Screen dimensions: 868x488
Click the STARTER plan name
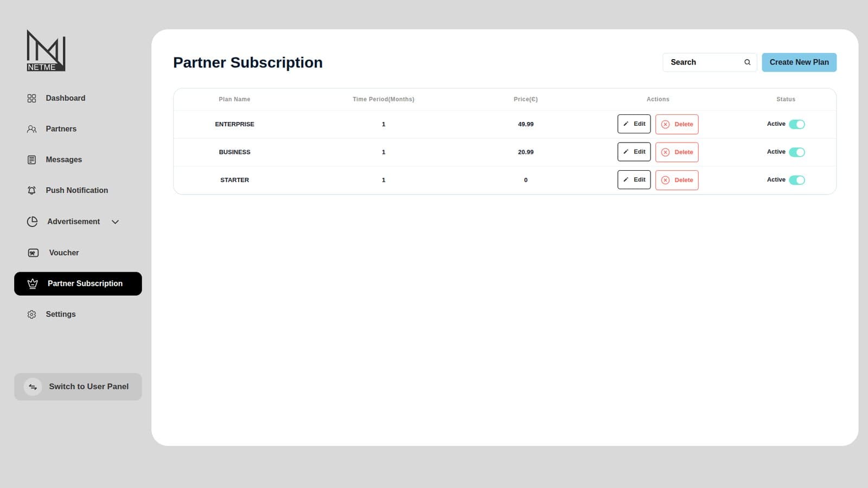(234, 180)
